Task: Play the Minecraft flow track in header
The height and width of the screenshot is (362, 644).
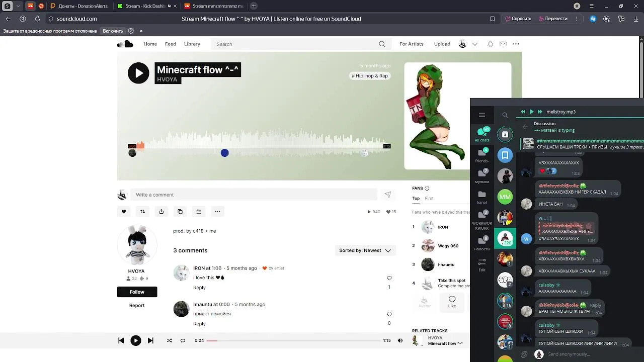Action: 138,73
